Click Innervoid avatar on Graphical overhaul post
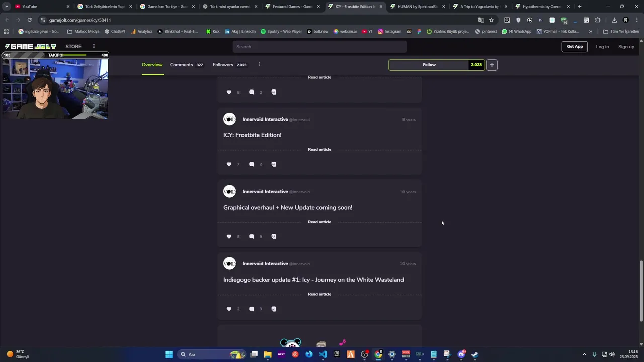This screenshot has height=362, width=644. coord(229,192)
